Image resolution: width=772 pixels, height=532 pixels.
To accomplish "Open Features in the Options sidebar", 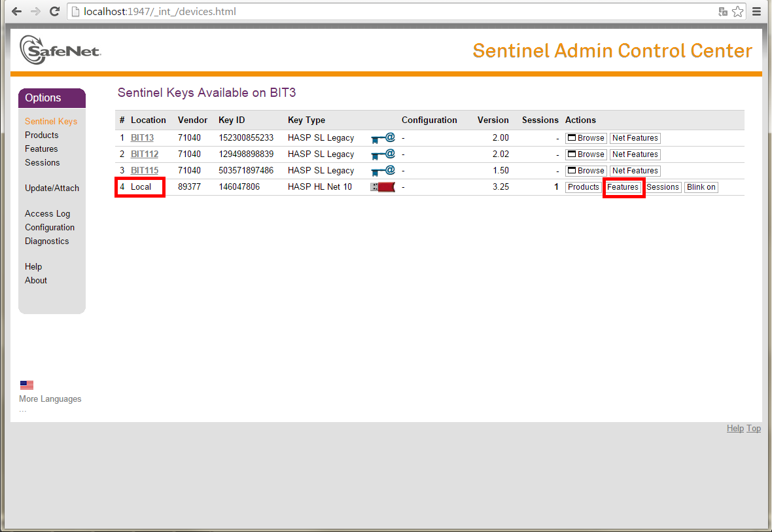I will point(41,149).
